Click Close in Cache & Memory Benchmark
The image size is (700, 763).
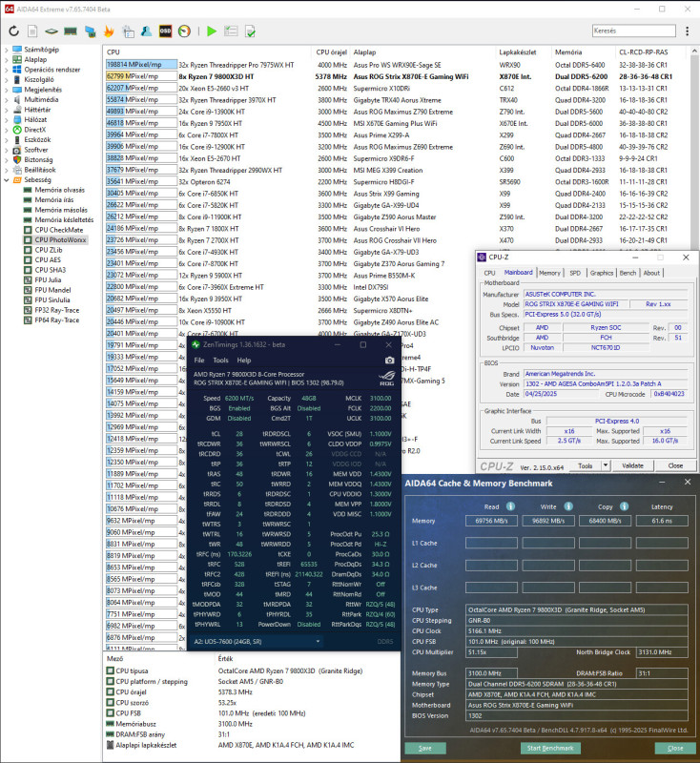(x=675, y=748)
